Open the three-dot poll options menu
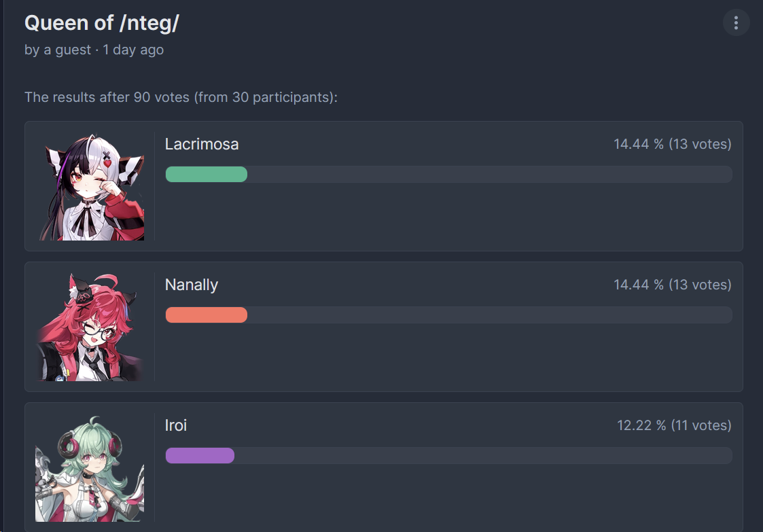This screenshot has width=763, height=532. coord(736,22)
